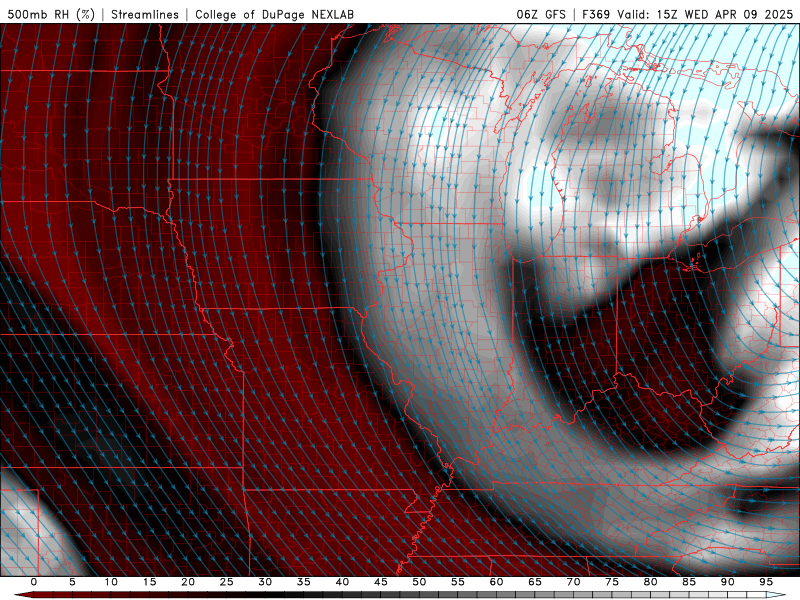Click the '50' colorbar label
800x600 pixels.
pos(419,582)
